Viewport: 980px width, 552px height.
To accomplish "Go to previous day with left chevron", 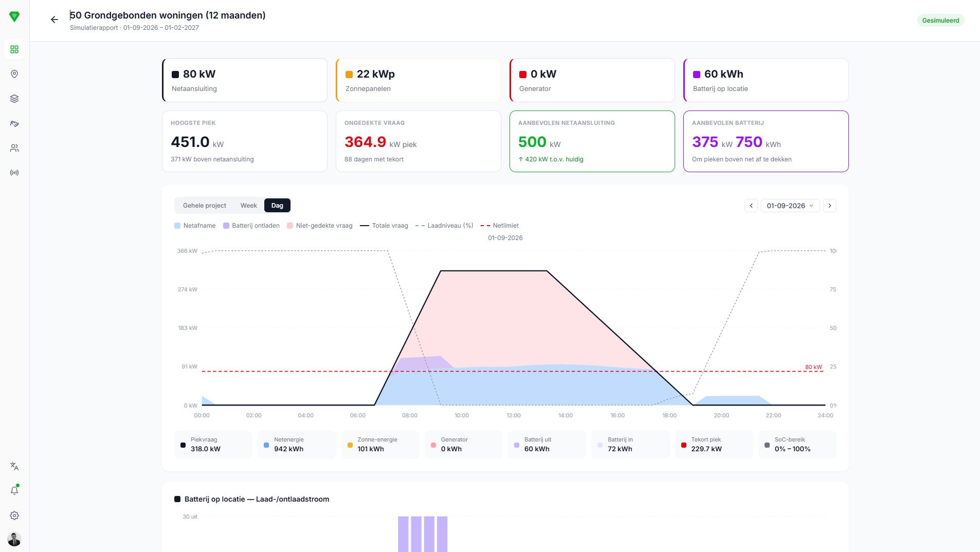I will coord(751,206).
